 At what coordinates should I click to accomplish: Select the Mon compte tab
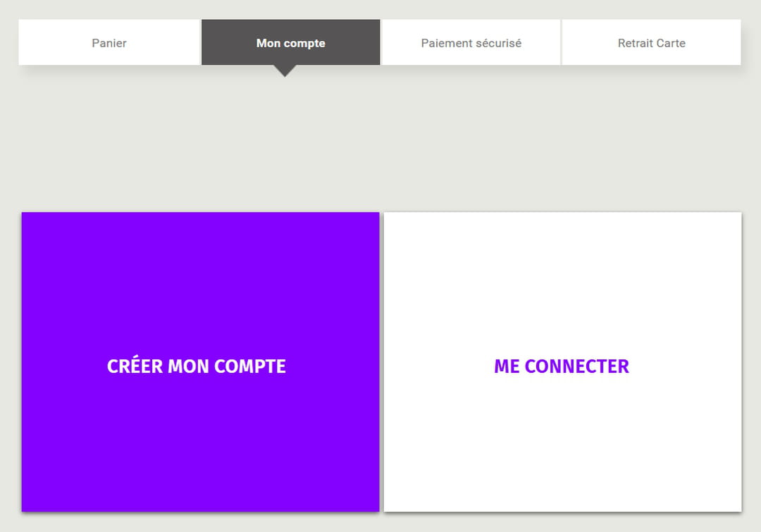tap(290, 43)
